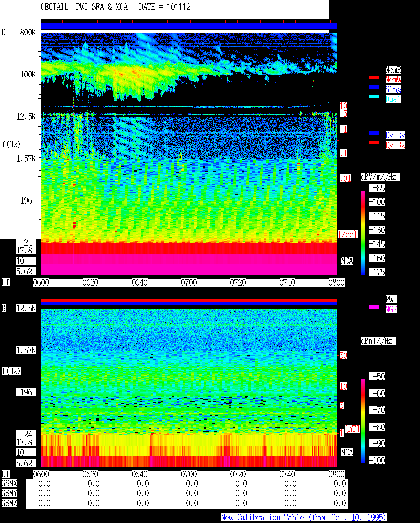This screenshot has width=420, height=523.
Task: Click the Dual legend label
Action: click(393, 99)
